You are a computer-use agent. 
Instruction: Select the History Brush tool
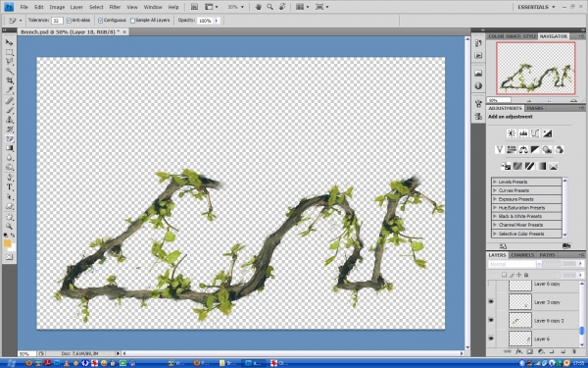(10, 130)
